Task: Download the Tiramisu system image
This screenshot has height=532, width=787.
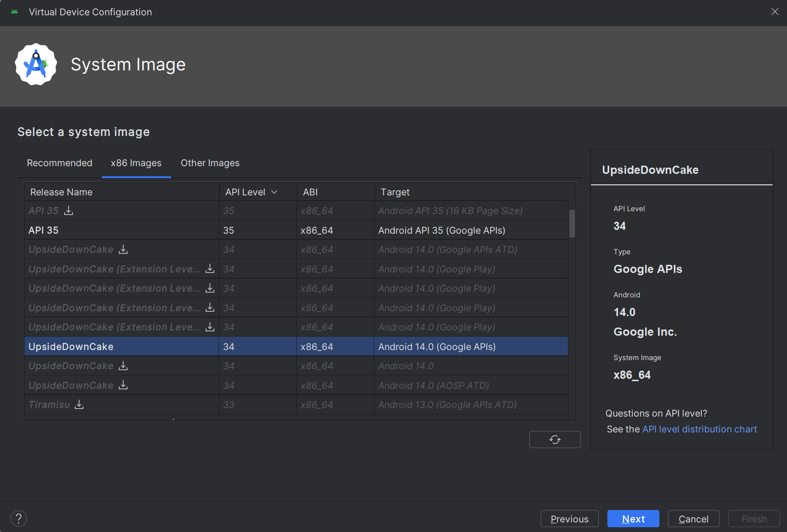Action: click(x=79, y=405)
